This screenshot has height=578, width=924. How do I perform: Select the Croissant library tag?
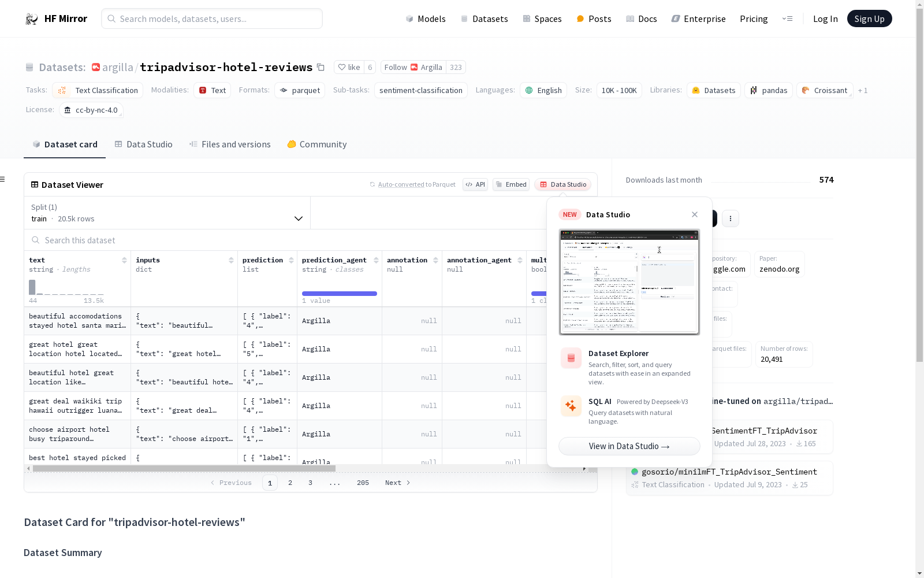coord(825,91)
